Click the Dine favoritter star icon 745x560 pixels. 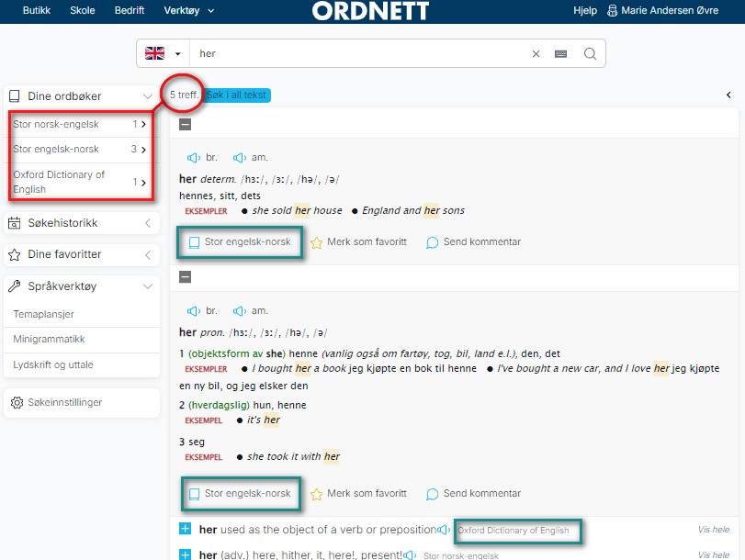point(15,255)
